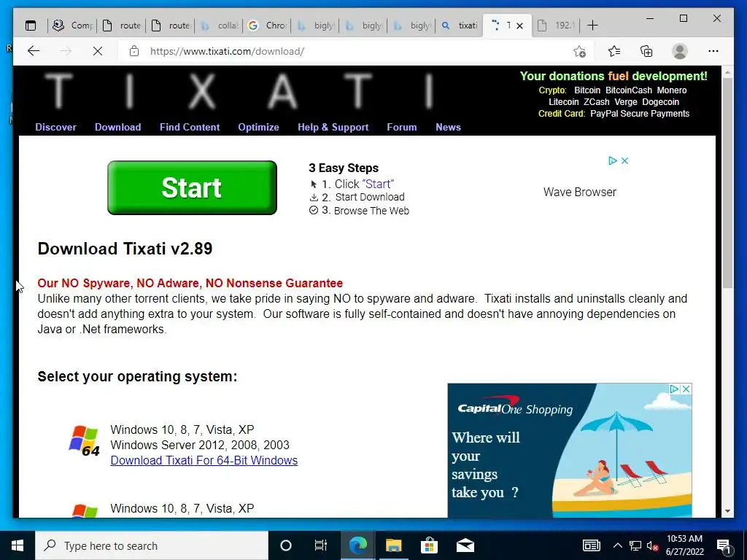Screen dimensions: 747x560
Task: Click the network status tray icon
Action: point(635,545)
